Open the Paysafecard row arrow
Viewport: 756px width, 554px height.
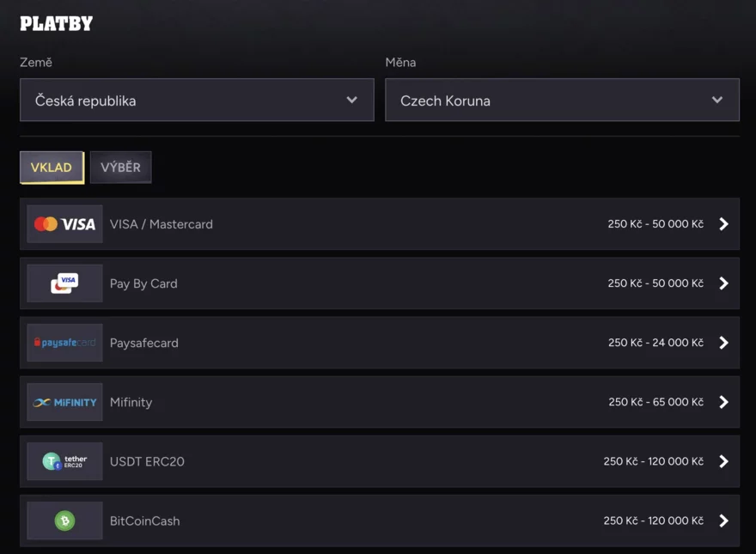723,343
